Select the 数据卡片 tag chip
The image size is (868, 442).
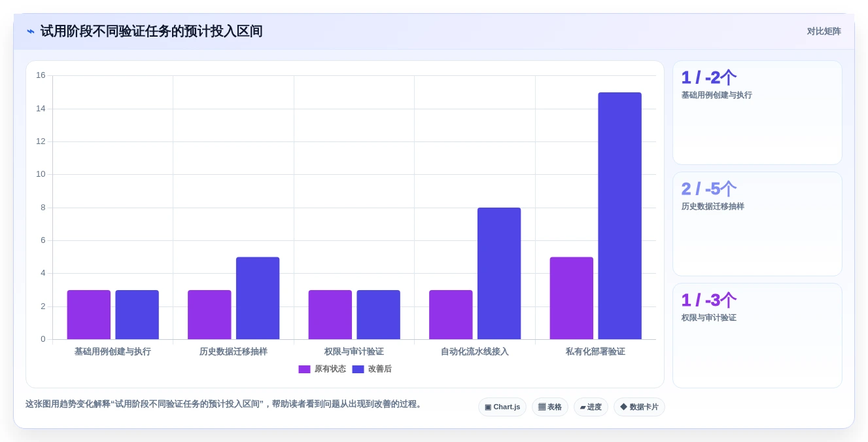[x=639, y=407]
